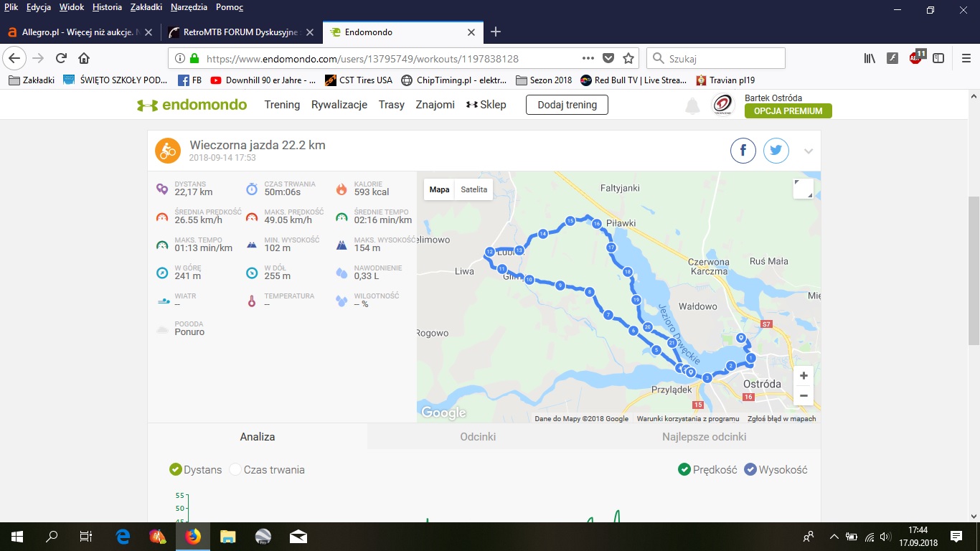The image size is (980, 551).
Task: Toggle the Wysokość graph checkbox
Action: tap(750, 470)
